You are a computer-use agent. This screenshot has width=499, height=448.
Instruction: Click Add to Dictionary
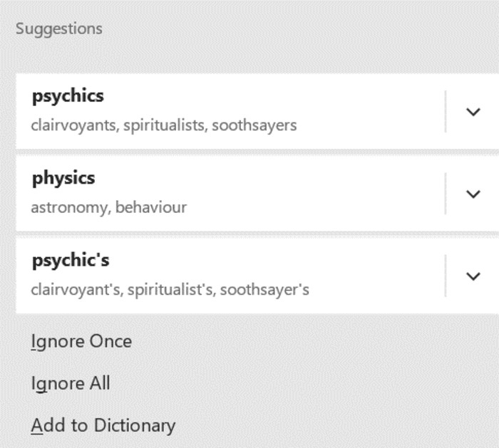103,425
